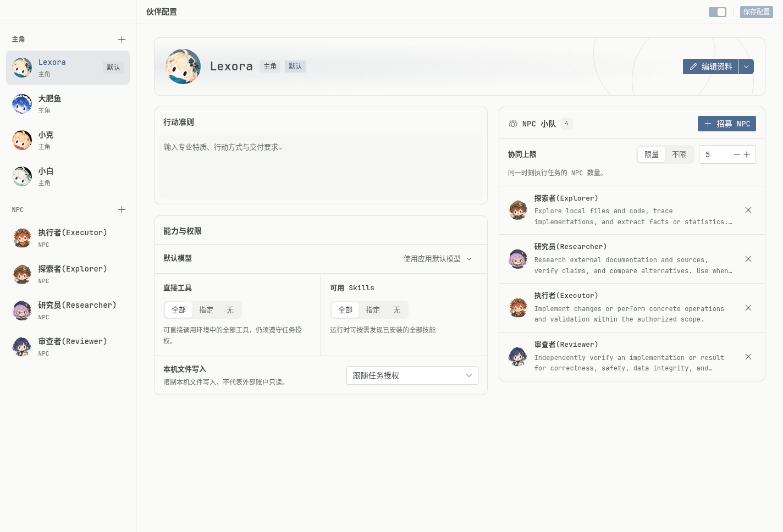Remove 执行者(Executor) from the NPC squad

coord(748,308)
